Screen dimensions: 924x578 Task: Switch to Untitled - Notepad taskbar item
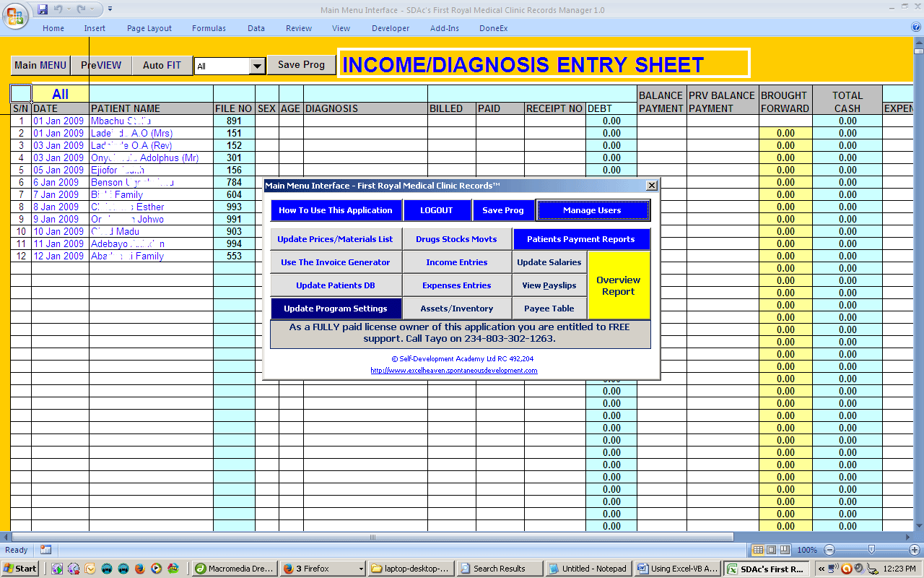point(588,569)
